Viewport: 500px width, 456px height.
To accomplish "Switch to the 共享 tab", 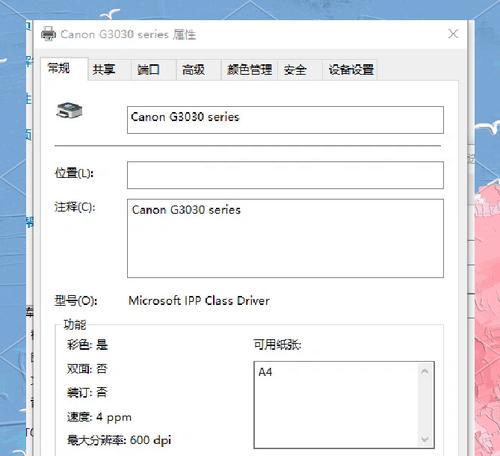I will (x=110, y=70).
